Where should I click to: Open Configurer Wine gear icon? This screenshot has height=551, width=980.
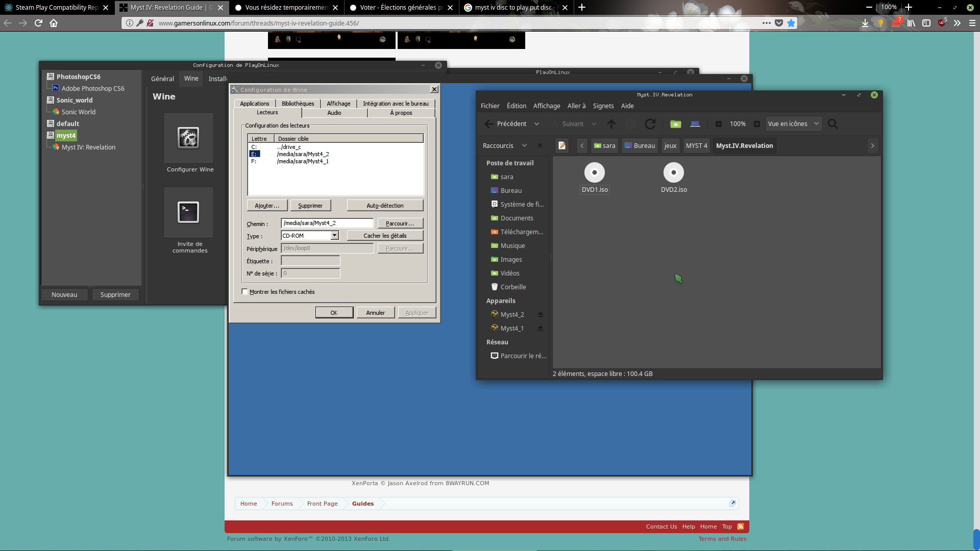pyautogui.click(x=188, y=138)
